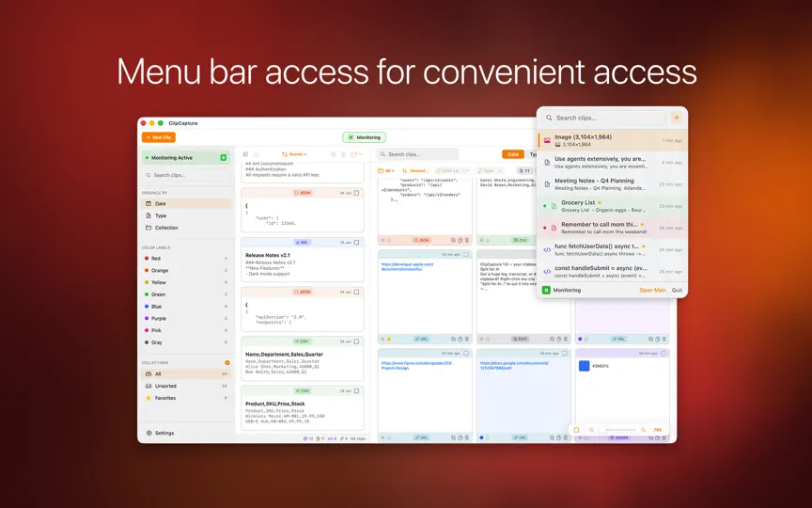Screen dimensions: 812x508
Task: Click the orange square icon in the zoom bar
Action: [576, 430]
